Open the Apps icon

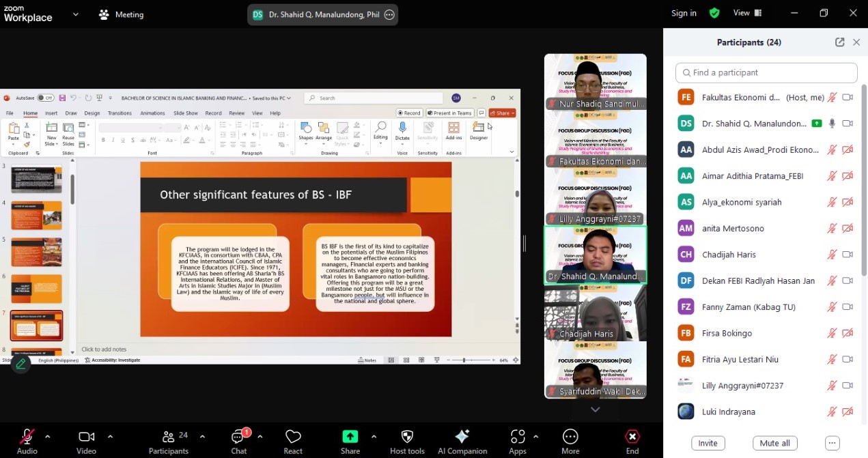(x=518, y=438)
